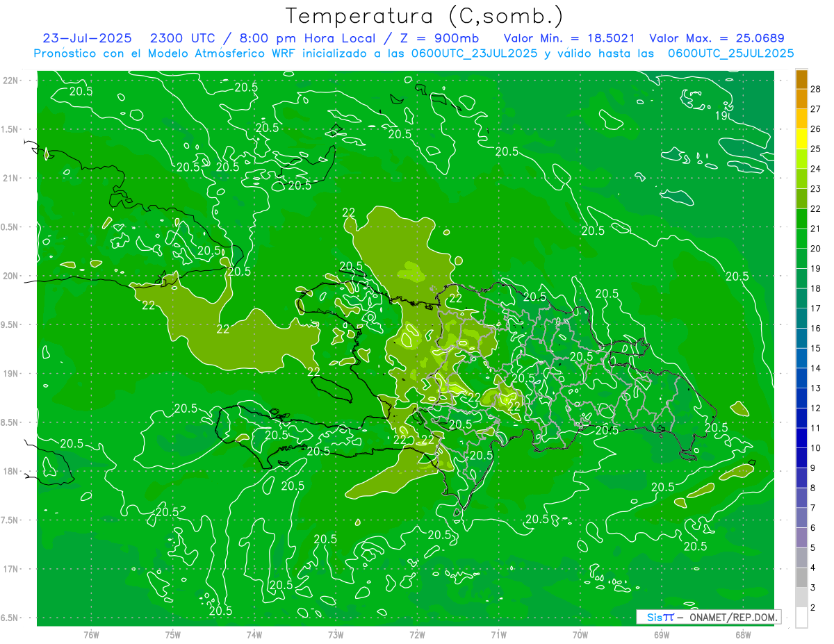Click the '20N' latitude axis label
The width and height of the screenshot is (834, 644).
[x=10, y=276]
